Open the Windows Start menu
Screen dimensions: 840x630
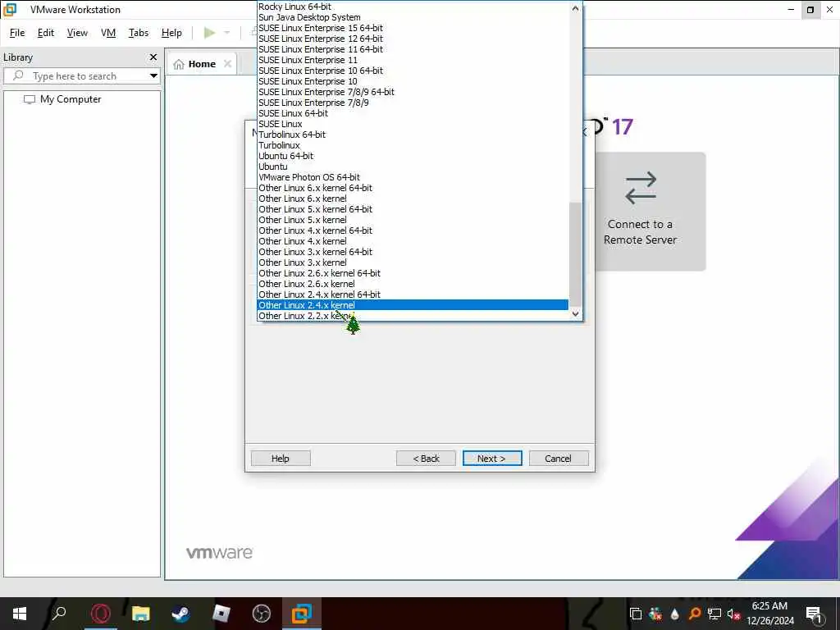tap(20, 614)
